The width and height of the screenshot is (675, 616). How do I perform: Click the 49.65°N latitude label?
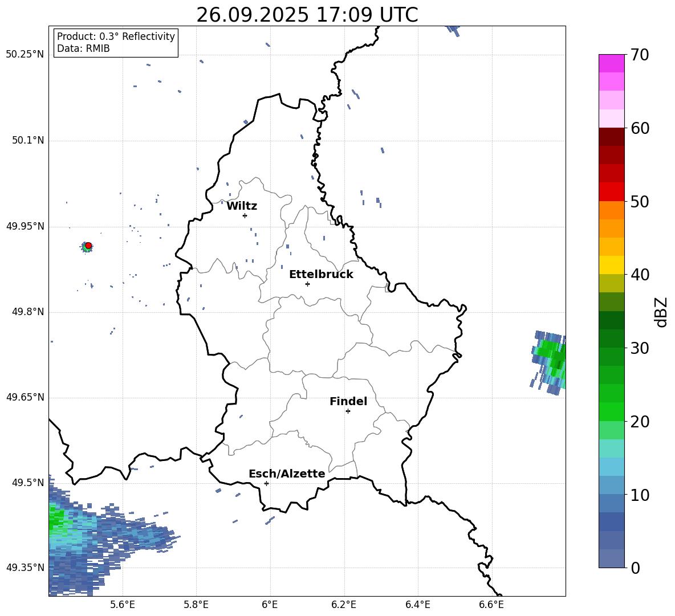coord(25,397)
